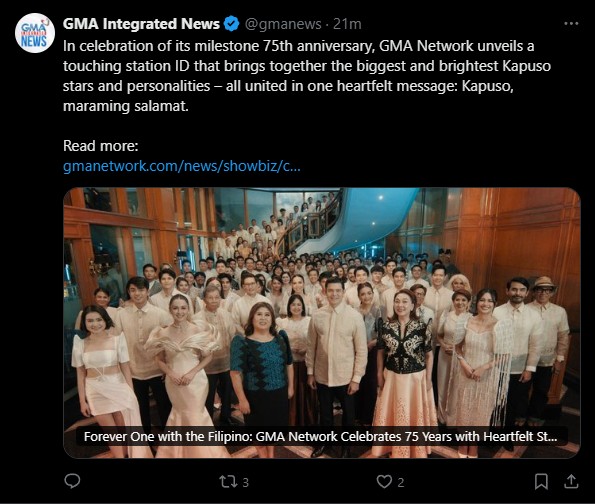
Task: Open the tweet via 21m timestamp
Action: pos(347,24)
